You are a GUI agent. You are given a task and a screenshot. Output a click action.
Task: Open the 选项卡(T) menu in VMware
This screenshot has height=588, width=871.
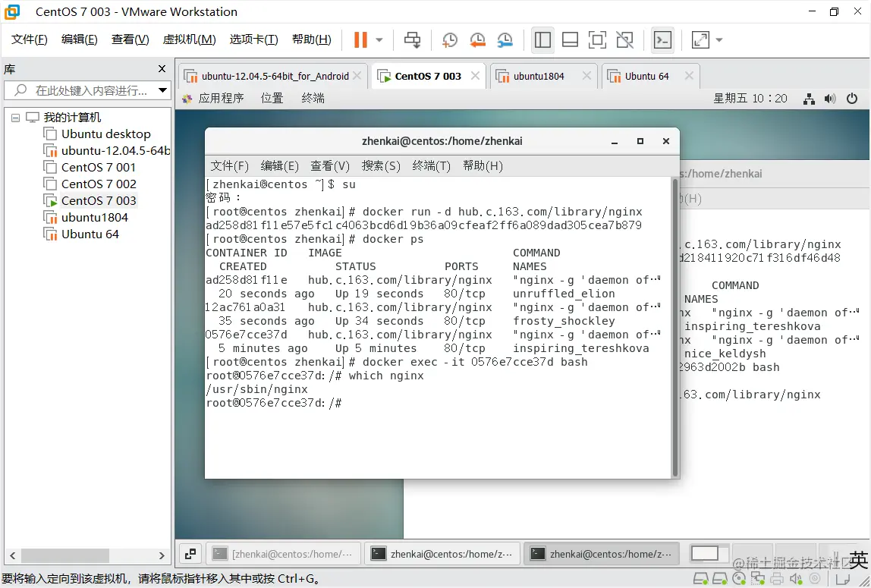click(254, 39)
